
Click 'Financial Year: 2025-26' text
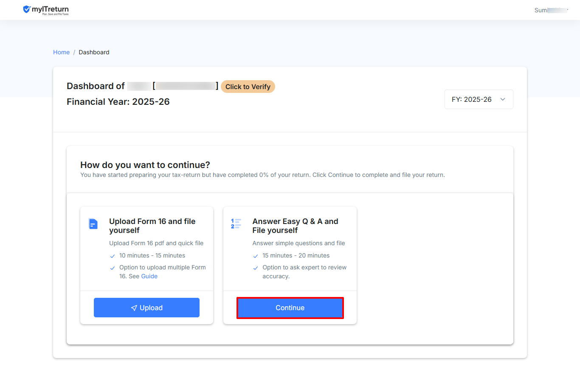click(x=118, y=102)
